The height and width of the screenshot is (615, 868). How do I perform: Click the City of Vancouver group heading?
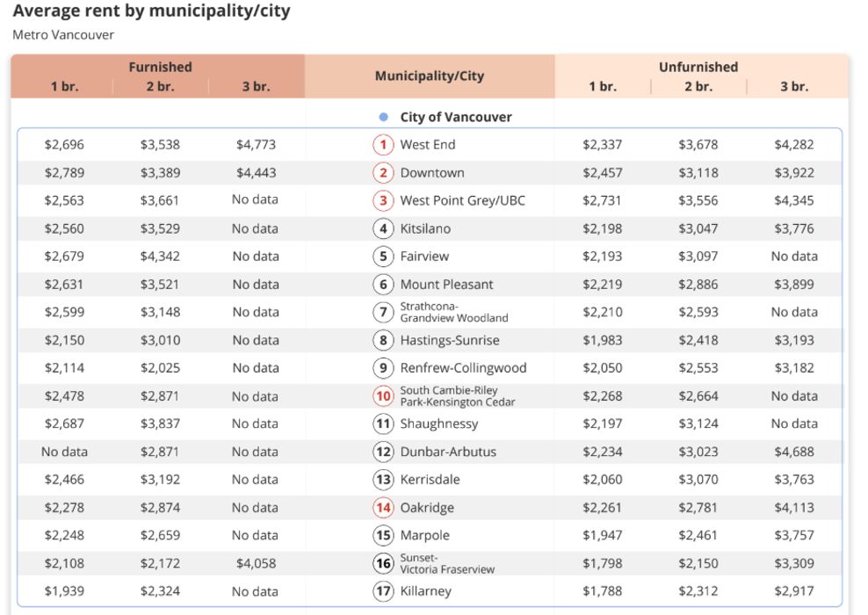coord(455,117)
